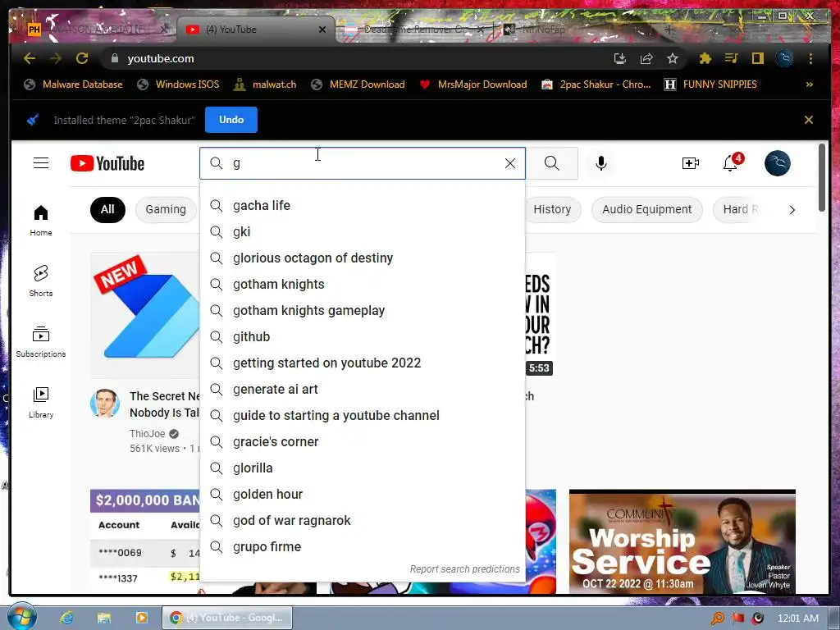The width and height of the screenshot is (840, 630).
Task: Open notifications bell with 4 alerts
Action: coord(731,162)
